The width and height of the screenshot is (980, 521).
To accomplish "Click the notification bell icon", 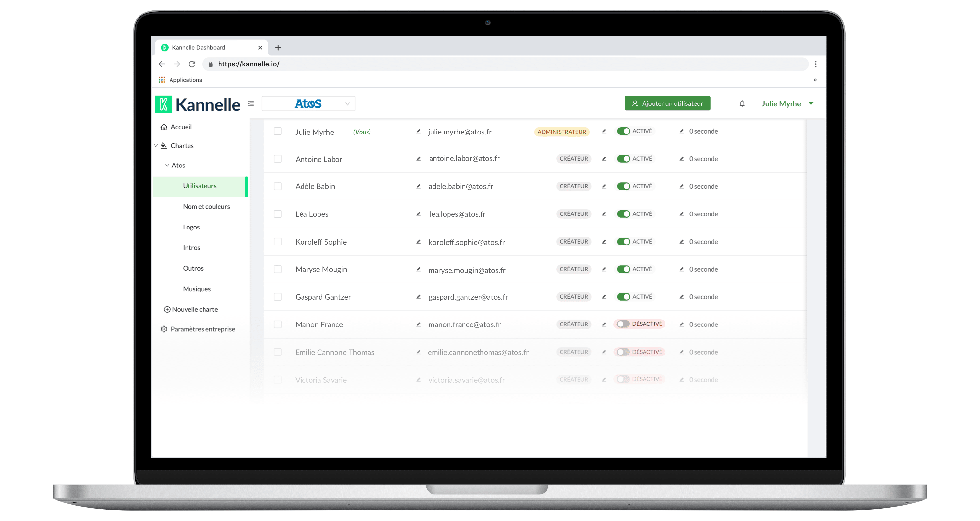I will 742,103.
